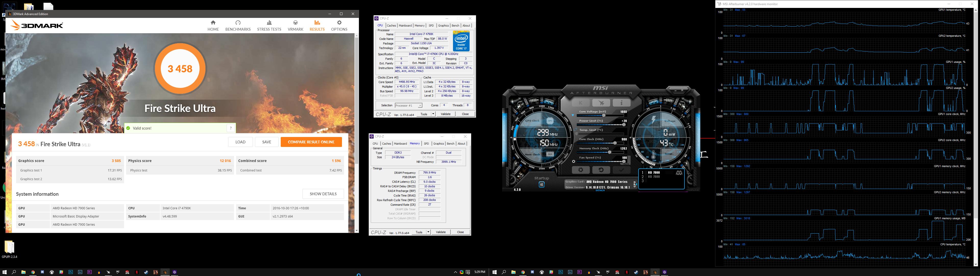Click the Core Clock slider in Afterburner

coord(600,143)
